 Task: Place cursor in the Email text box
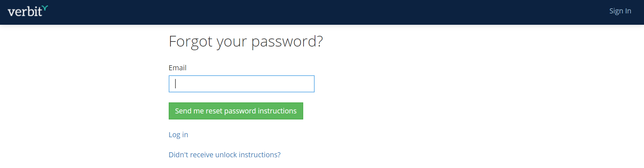241,84
